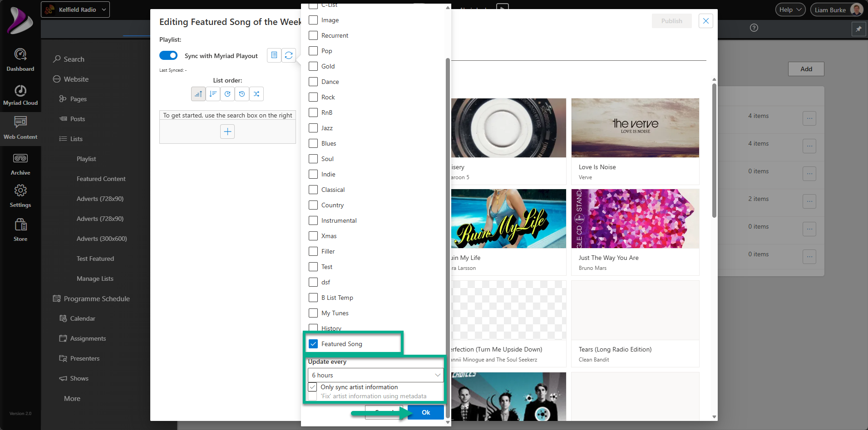Click the pin icon at top right
Image resolution: width=868 pixels, height=430 pixels.
(x=858, y=29)
